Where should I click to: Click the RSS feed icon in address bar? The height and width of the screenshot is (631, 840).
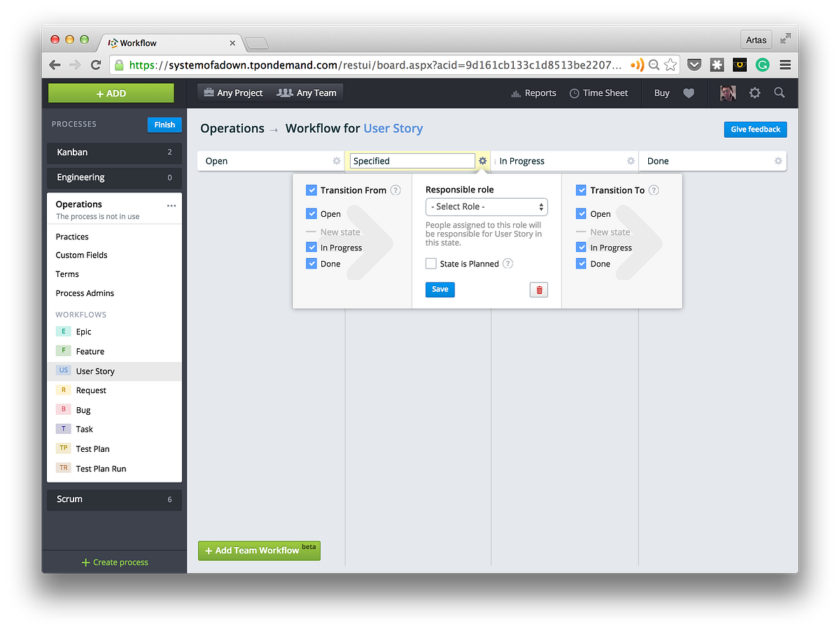tap(637, 64)
